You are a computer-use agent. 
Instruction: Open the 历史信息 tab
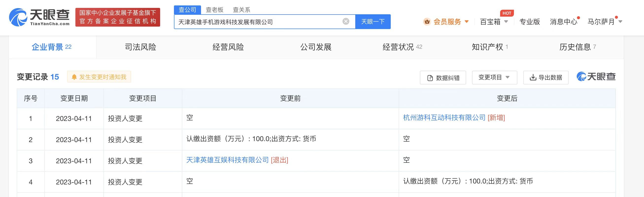[577, 47]
